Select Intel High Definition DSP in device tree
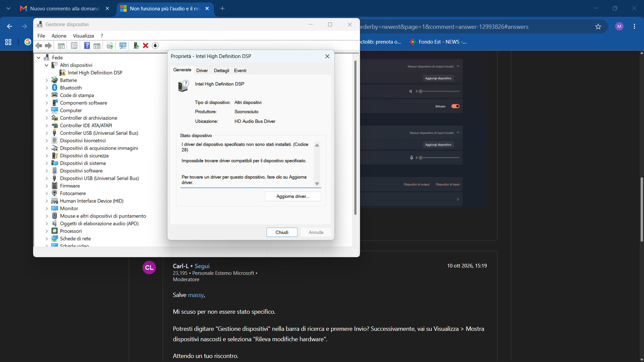Screen dimensions: 644x362 (95, 73)
